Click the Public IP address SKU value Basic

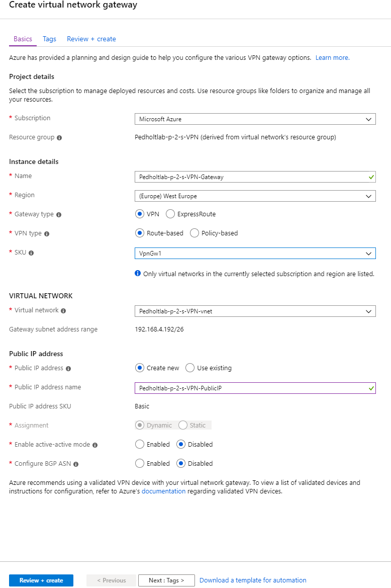pos(142,406)
